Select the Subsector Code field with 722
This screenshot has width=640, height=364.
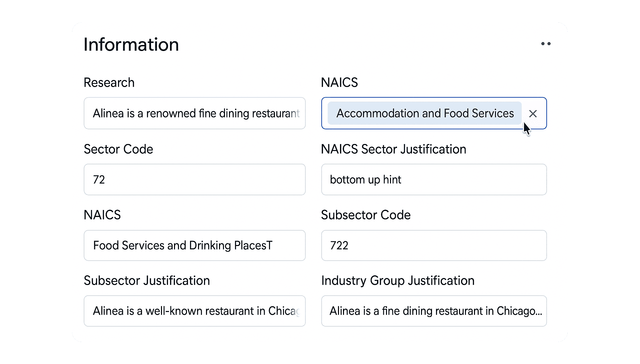[x=434, y=246]
